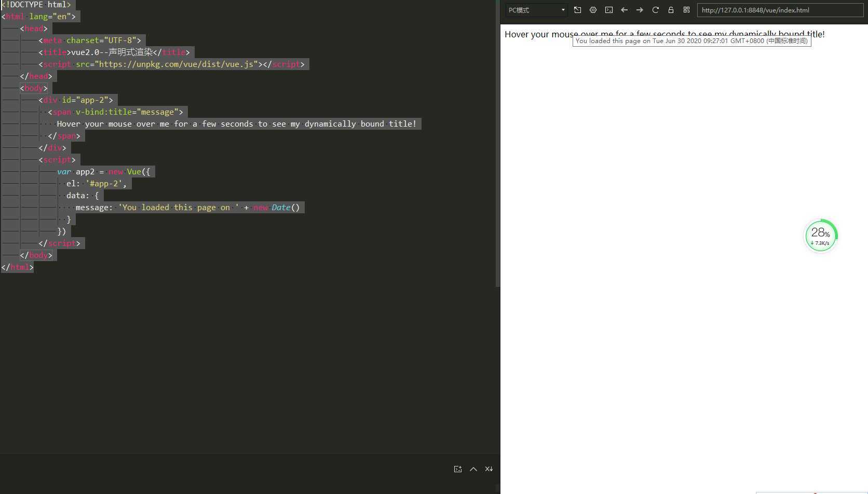This screenshot has height=494, width=868.
Task: Go forward in preview browser
Action: pos(640,10)
